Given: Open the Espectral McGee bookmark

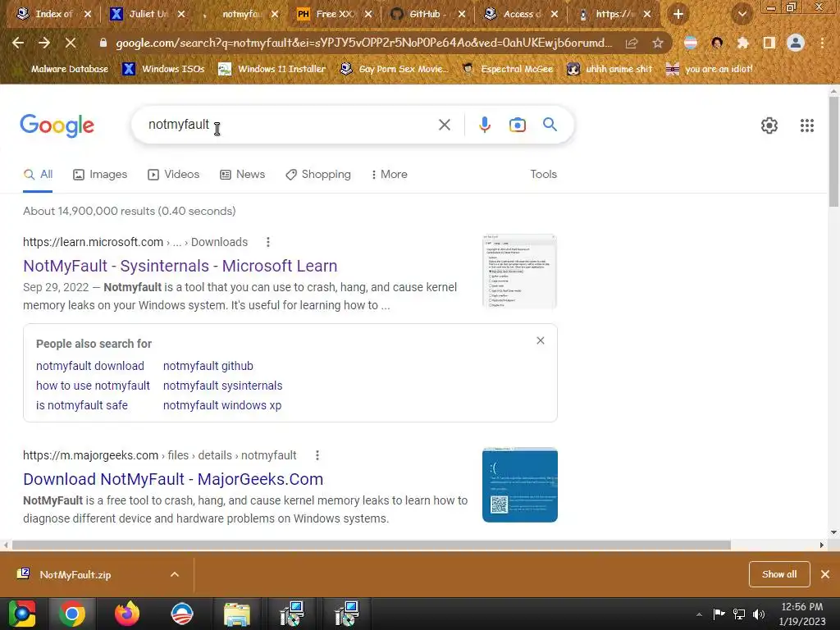Looking at the screenshot, I should 507,69.
